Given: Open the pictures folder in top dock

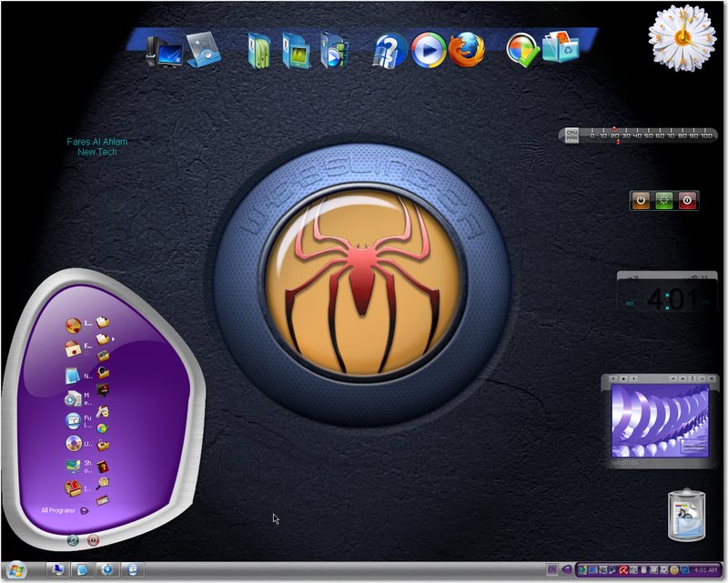Looking at the screenshot, I should 297,51.
